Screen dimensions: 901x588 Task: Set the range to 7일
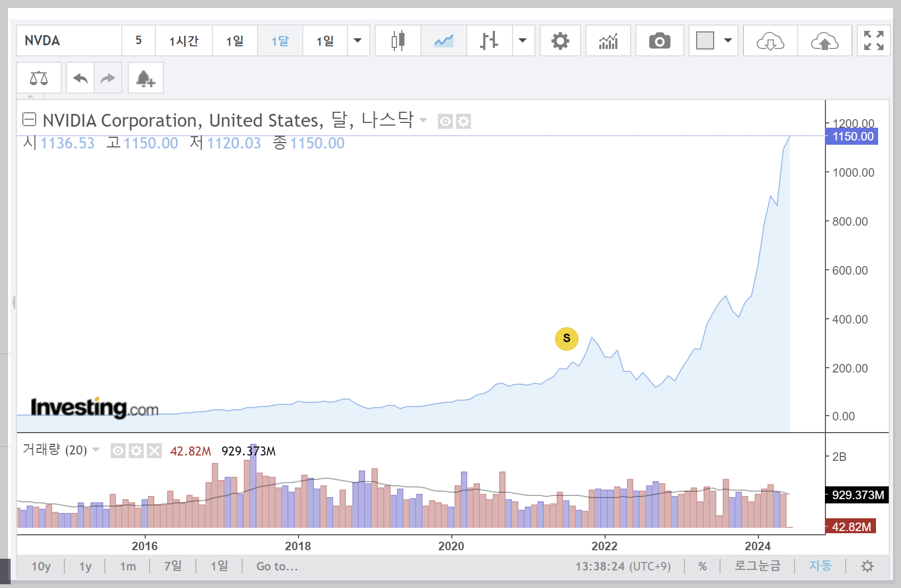(x=172, y=566)
